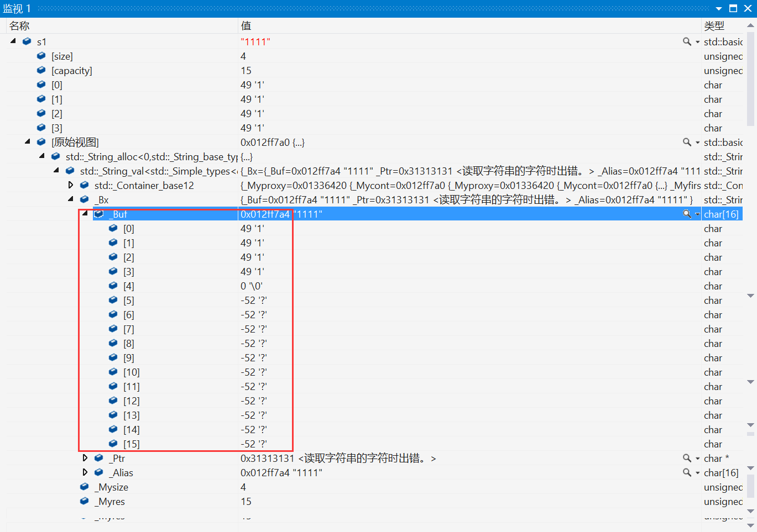Click the cube icon beside s1
Screen dimensions: 757x532
click(27, 41)
